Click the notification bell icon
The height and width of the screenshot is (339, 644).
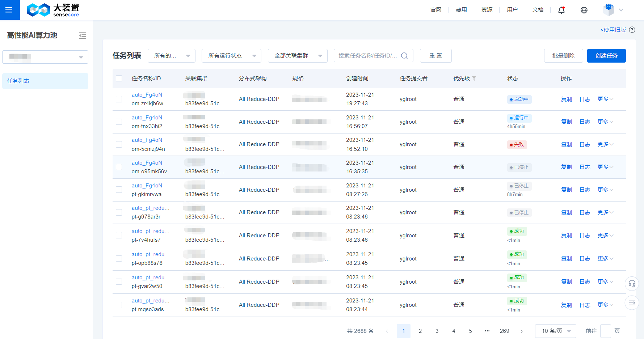(561, 10)
